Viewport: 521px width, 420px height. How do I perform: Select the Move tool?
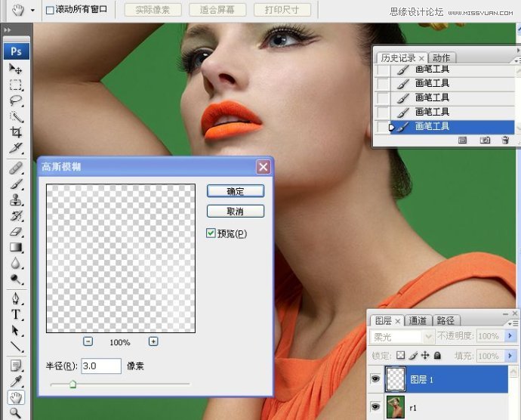coord(16,69)
